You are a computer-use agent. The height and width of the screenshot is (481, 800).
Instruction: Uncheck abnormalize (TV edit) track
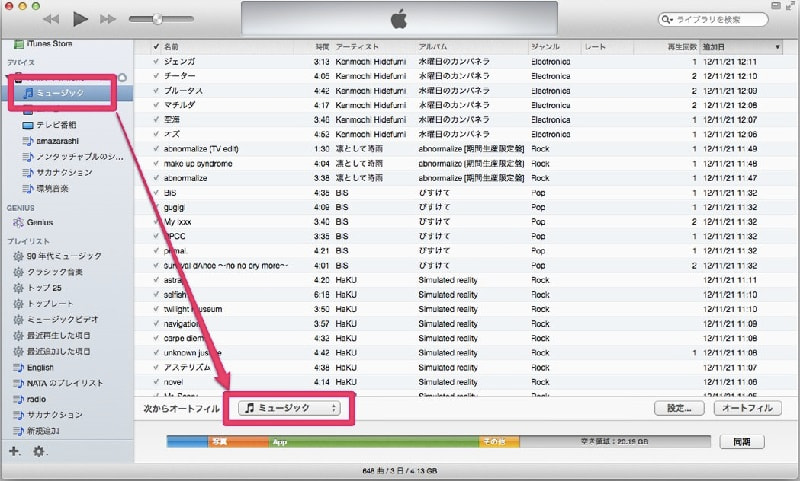(x=156, y=148)
